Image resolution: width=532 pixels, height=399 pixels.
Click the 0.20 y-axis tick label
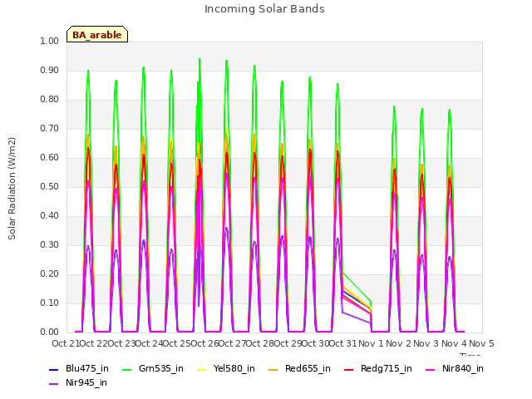(x=50, y=273)
